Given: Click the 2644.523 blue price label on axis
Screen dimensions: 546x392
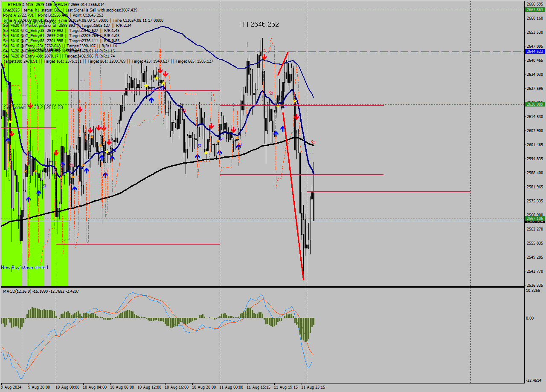Looking at the screenshot, I should coord(534,51).
